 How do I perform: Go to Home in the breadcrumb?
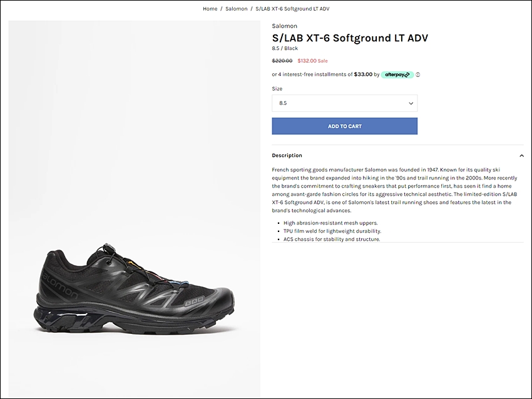click(210, 9)
